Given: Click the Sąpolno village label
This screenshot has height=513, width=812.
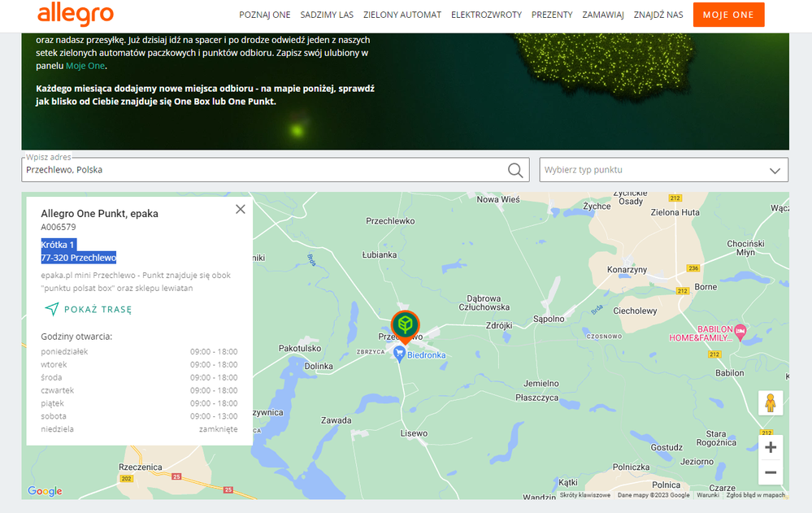Looking at the screenshot, I should pos(549,319).
